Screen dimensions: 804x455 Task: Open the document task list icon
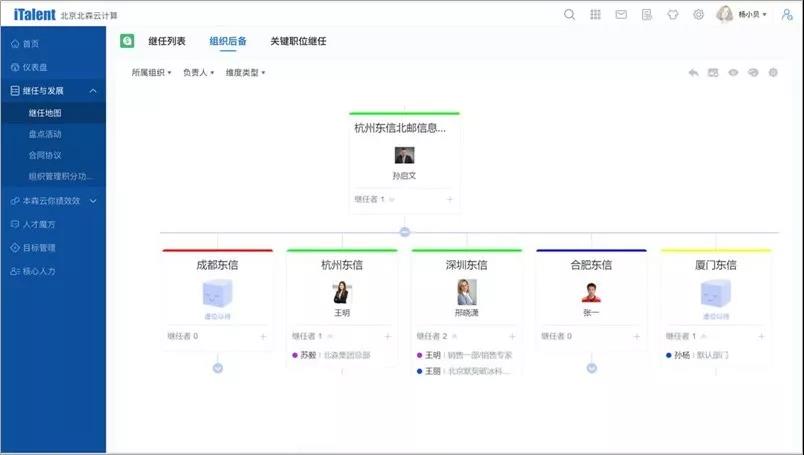[x=647, y=15]
